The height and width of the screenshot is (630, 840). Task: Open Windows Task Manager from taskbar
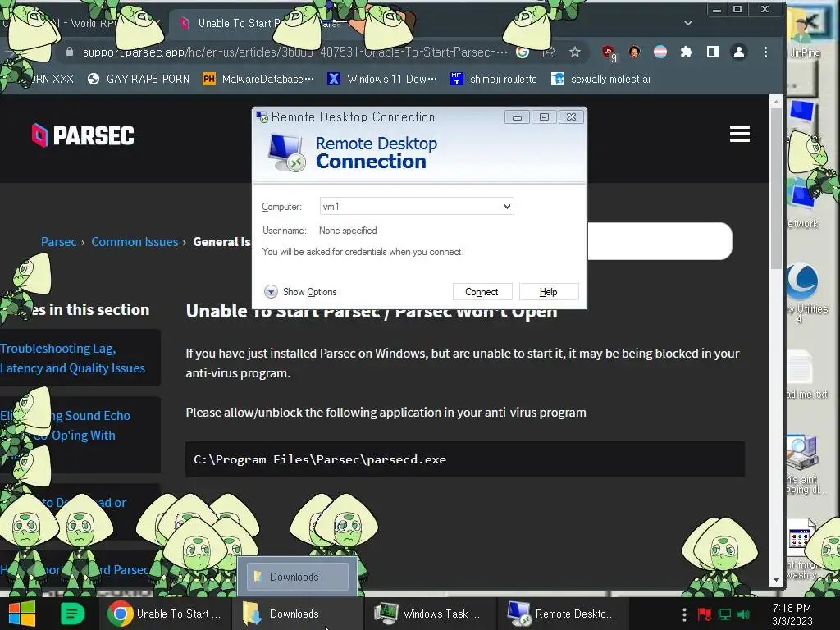(428, 614)
